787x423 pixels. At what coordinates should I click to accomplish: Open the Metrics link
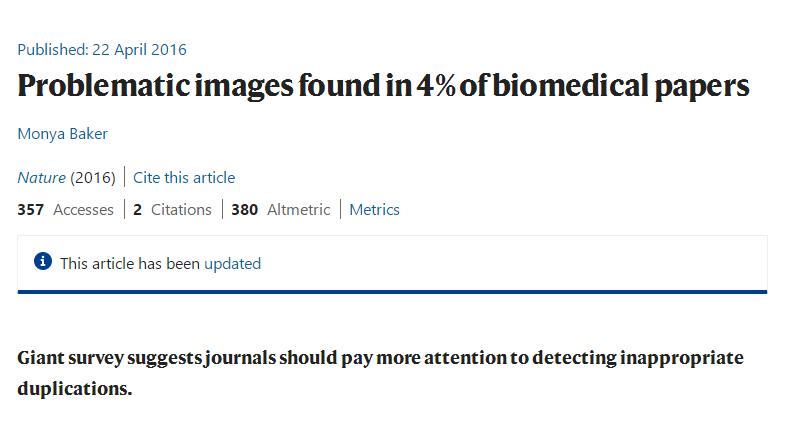coord(374,209)
